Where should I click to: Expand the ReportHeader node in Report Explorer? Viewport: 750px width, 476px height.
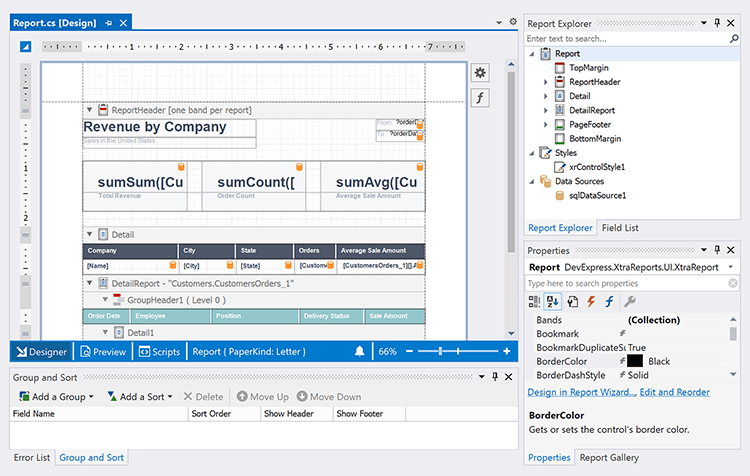click(x=546, y=81)
